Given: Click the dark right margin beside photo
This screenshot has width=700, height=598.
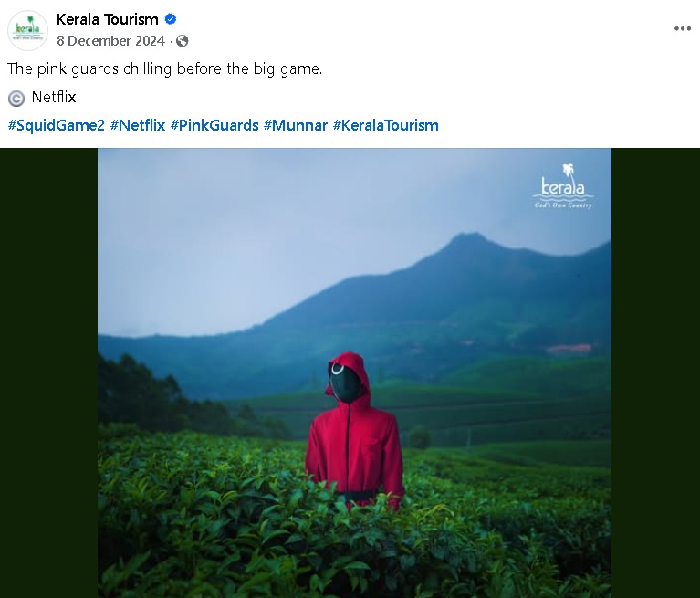Looking at the screenshot, I should 655,372.
